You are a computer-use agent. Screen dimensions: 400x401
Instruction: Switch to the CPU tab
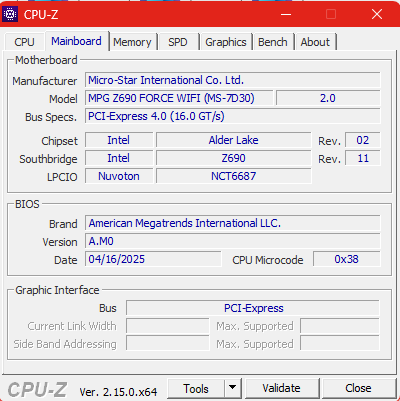tap(24, 42)
